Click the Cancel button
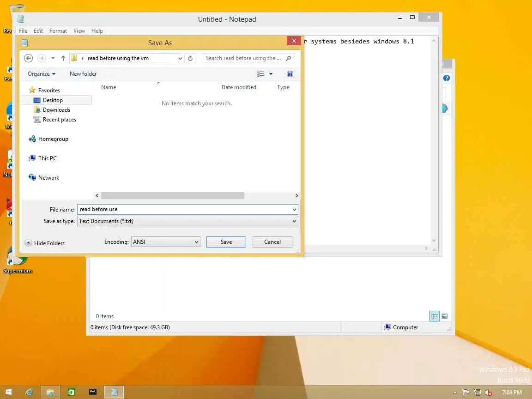Screen dimensions: 532x399 (272, 242)
